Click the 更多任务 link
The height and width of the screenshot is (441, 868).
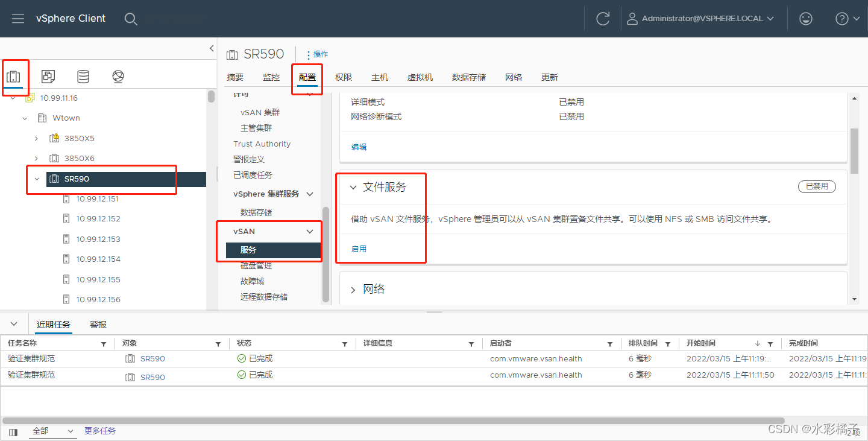(100, 431)
